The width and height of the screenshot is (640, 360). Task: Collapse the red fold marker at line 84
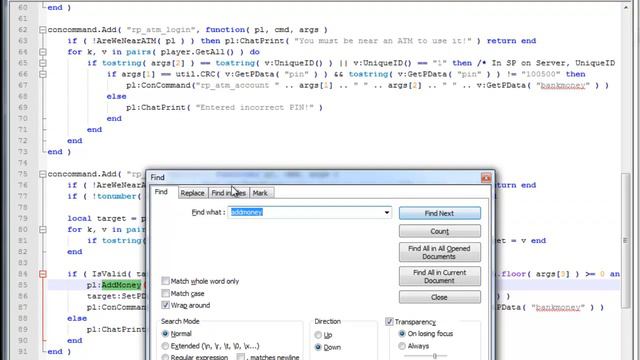[x=42, y=274]
